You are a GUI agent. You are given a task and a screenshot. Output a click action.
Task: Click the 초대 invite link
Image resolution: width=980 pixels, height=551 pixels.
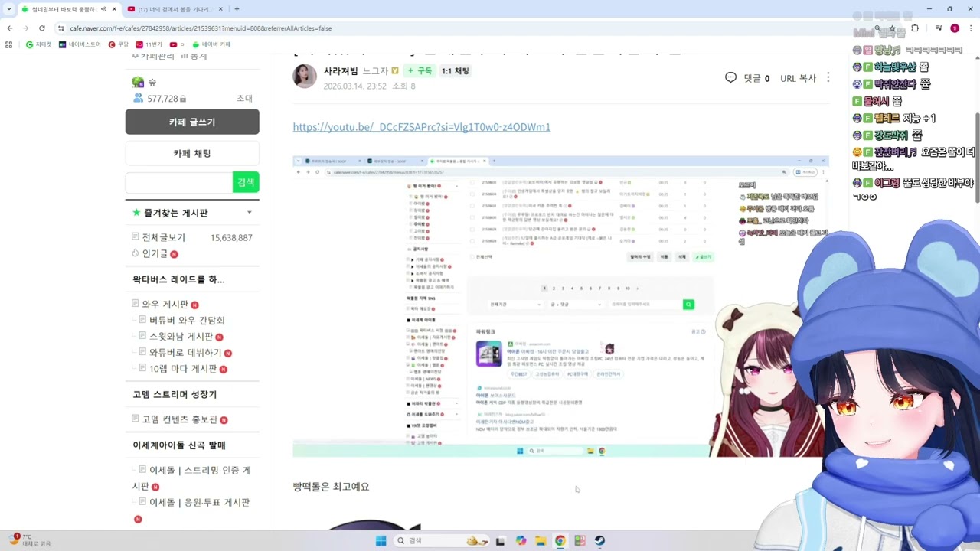tap(244, 99)
